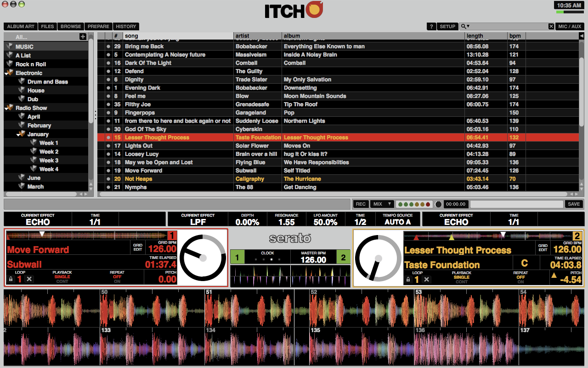Select green deck 1 sync button
This screenshot has width=588, height=368.
237,258
